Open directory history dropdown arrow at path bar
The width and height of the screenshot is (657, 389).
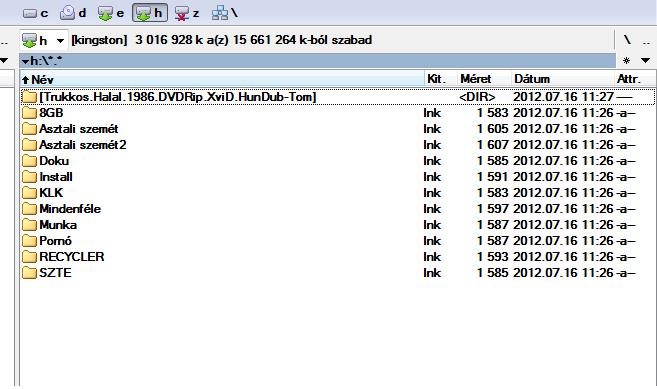pyautogui.click(x=25, y=62)
